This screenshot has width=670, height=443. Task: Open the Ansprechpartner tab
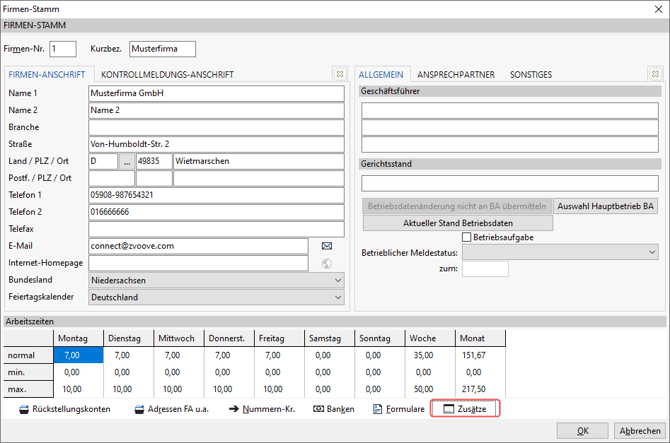pos(456,74)
